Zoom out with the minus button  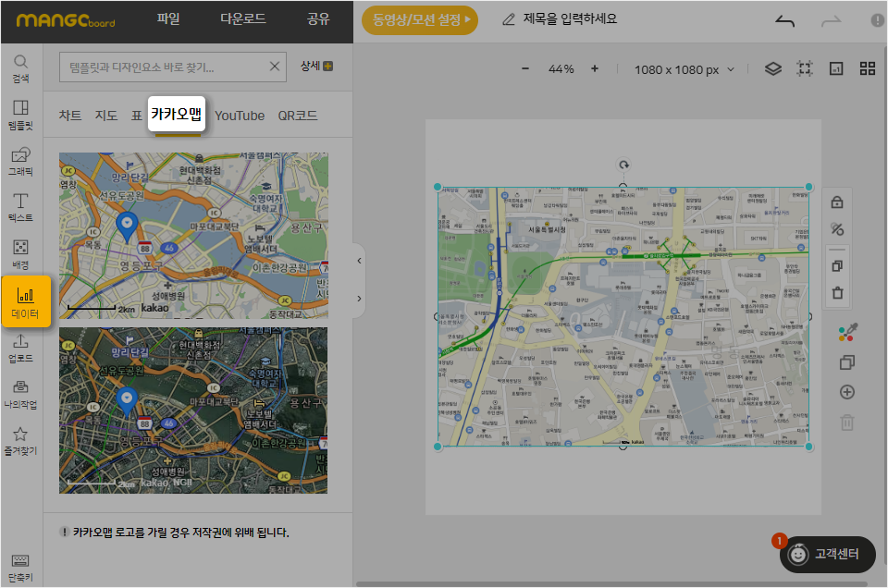pos(525,69)
